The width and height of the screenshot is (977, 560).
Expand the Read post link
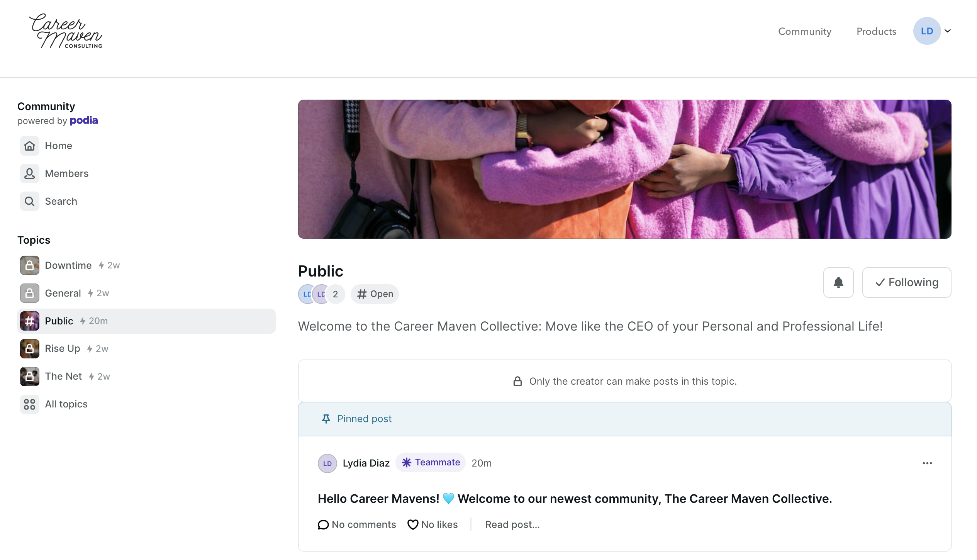[512, 525]
